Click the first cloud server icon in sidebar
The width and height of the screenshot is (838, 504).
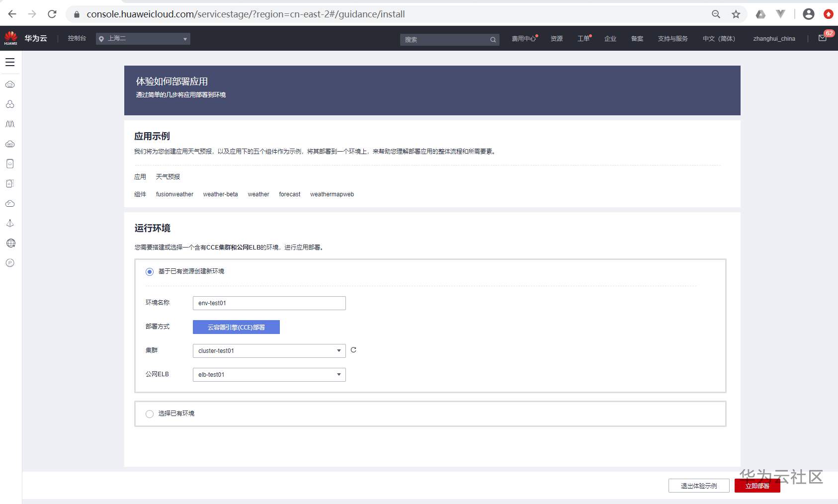[10, 84]
